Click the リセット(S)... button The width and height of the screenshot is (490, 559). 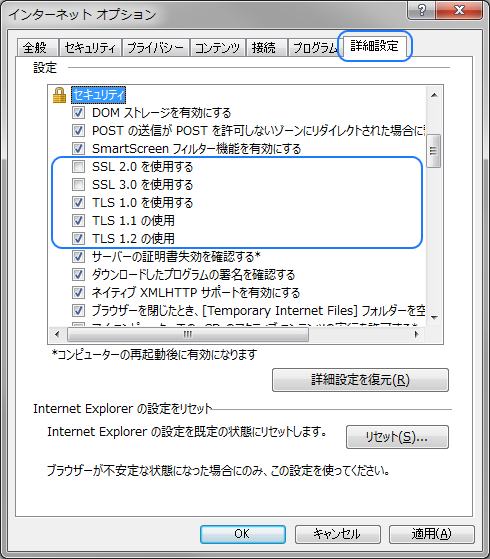pyautogui.click(x=397, y=437)
